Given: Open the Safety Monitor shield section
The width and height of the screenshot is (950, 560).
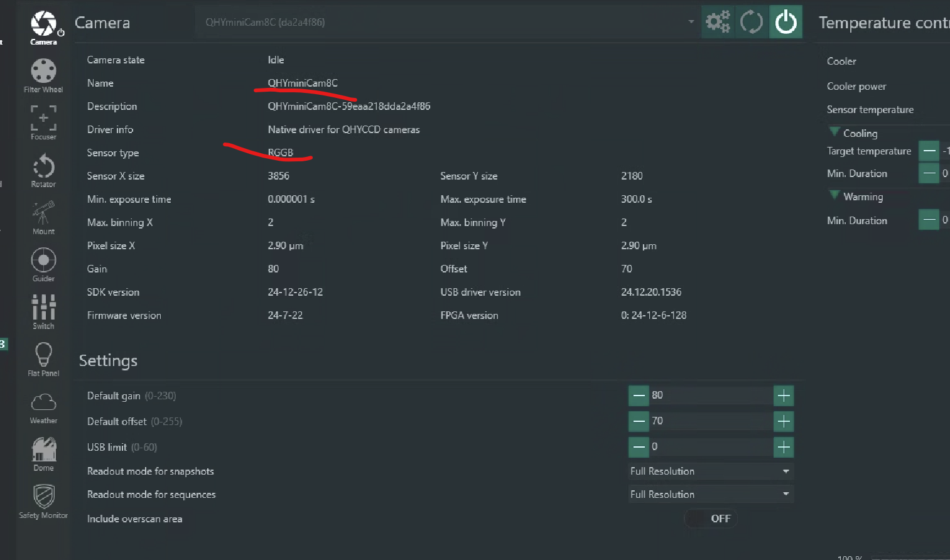Looking at the screenshot, I should click(x=43, y=501).
